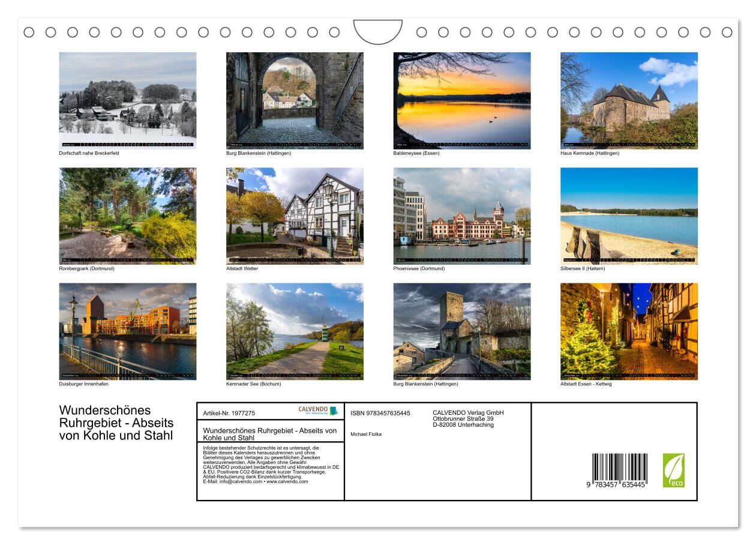Select the Baldeneysee (Essen) sunset photo
The height and width of the screenshot is (545, 756).
461,100
